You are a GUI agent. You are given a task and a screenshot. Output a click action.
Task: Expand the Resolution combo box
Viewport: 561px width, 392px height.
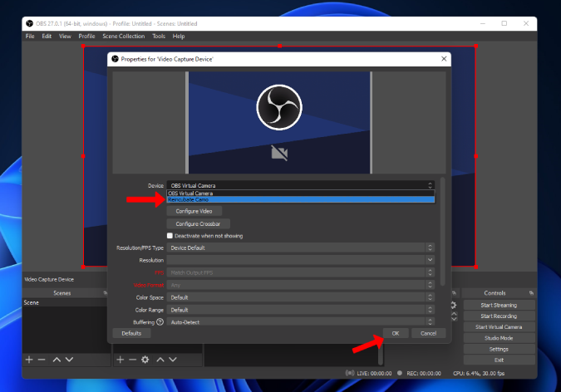point(301,260)
